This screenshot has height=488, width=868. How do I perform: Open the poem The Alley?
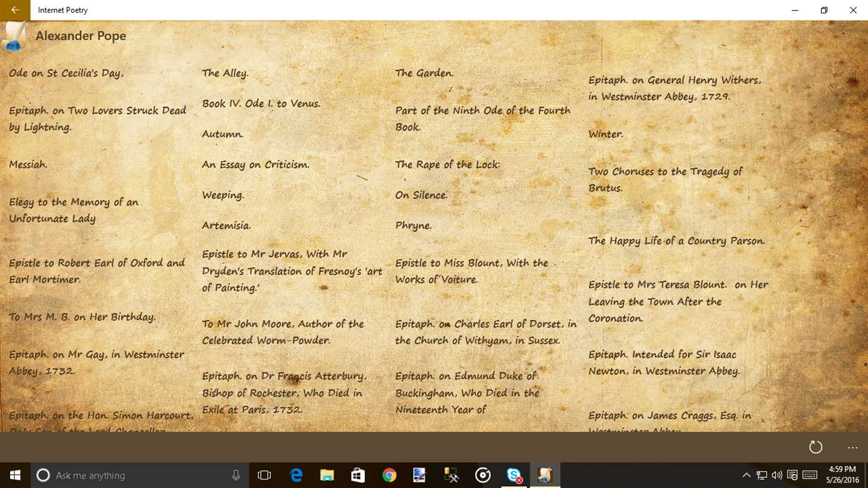point(225,73)
